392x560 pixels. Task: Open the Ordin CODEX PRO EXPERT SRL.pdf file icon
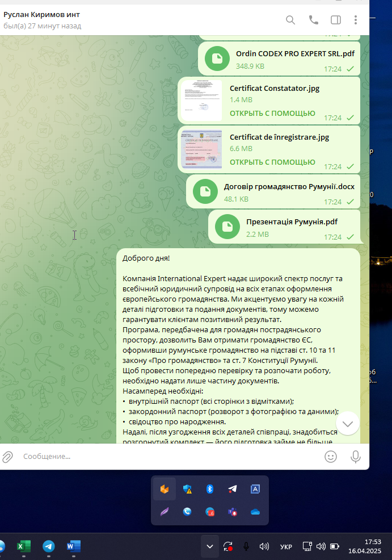click(x=217, y=58)
